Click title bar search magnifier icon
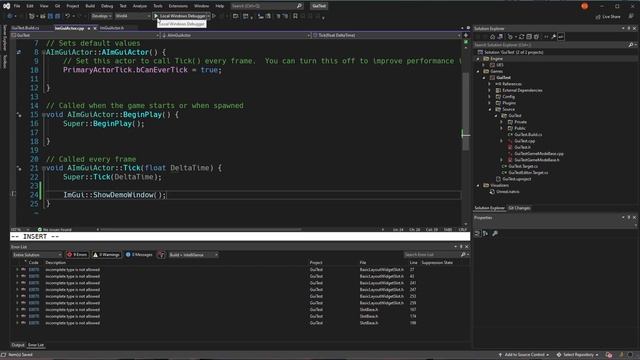This screenshot has width=640, height=360. tap(299, 6)
